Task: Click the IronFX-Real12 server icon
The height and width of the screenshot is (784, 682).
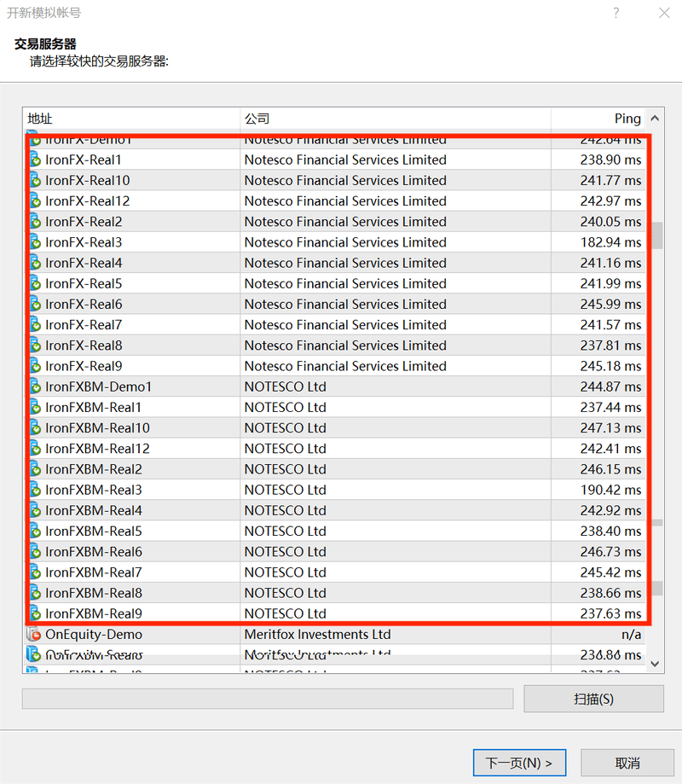Action: [x=35, y=201]
